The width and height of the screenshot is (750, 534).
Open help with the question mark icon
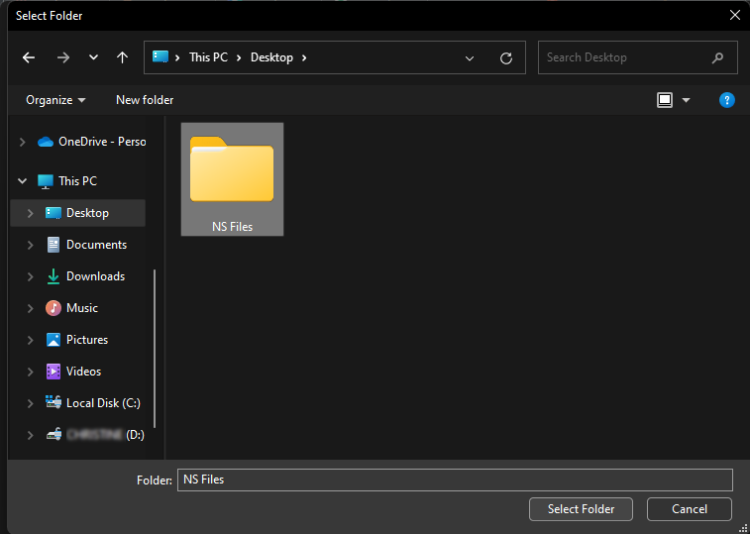click(x=727, y=100)
